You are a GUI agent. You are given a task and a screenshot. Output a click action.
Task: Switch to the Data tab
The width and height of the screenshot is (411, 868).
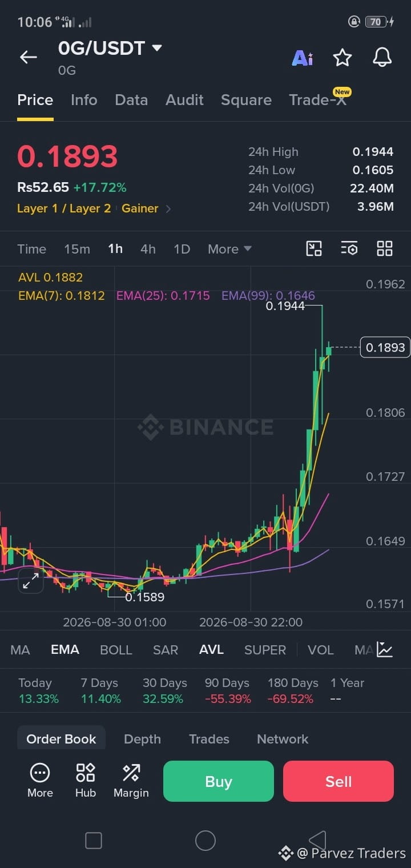[131, 100]
